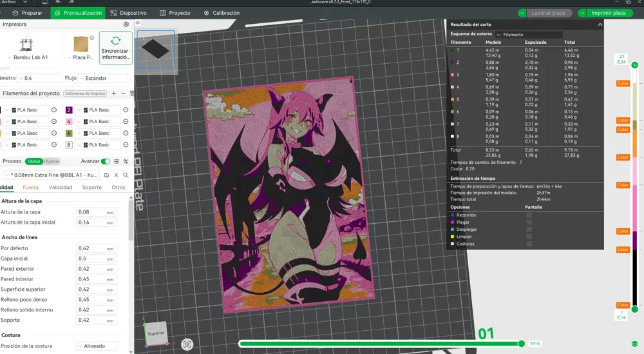This screenshot has height=354, width=644.
Task: Click Volúmenes de limpieza button
Action: (x=86, y=93)
